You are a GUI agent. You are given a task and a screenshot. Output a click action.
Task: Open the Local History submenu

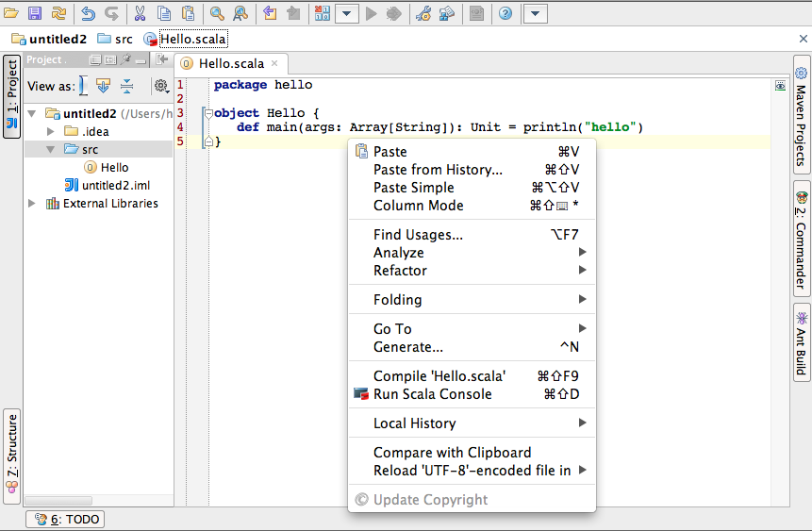[472, 423]
